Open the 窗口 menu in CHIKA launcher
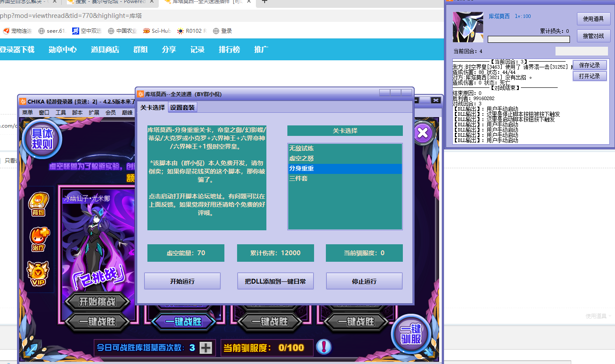 coord(44,112)
